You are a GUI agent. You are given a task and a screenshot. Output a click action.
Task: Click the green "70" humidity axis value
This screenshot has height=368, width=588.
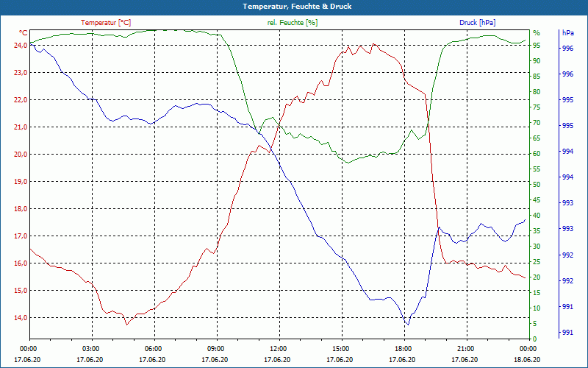(x=537, y=123)
